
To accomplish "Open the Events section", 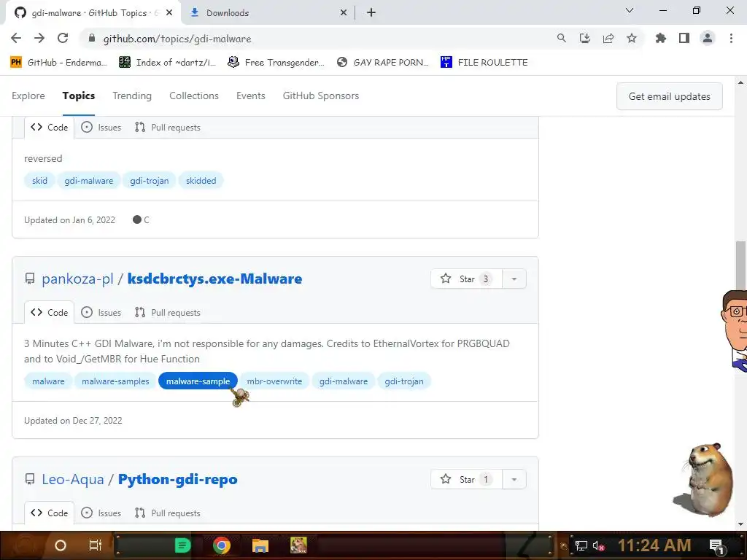I will pos(251,96).
